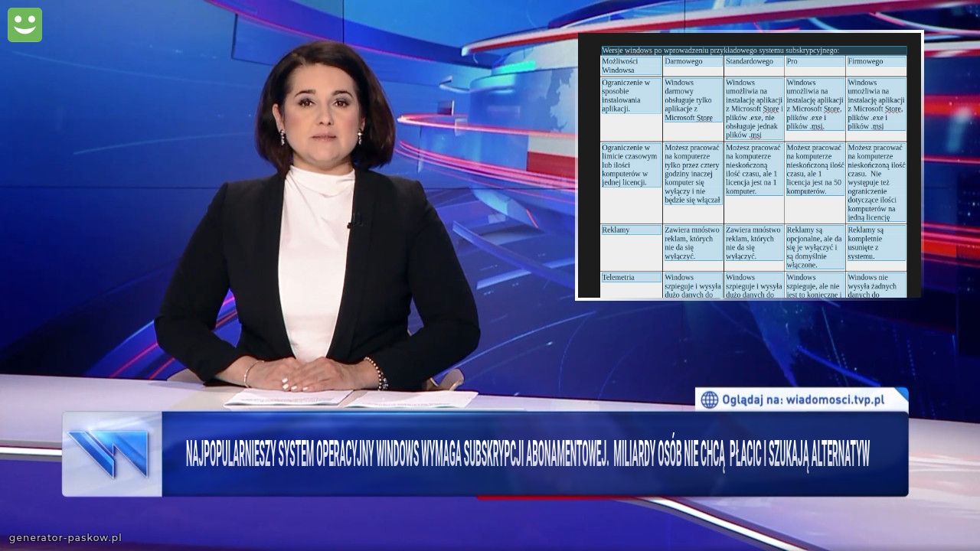Click the cell 'Nie występuje też ograniczenie'
Viewport: 980px width, 551px height.
coord(876,182)
